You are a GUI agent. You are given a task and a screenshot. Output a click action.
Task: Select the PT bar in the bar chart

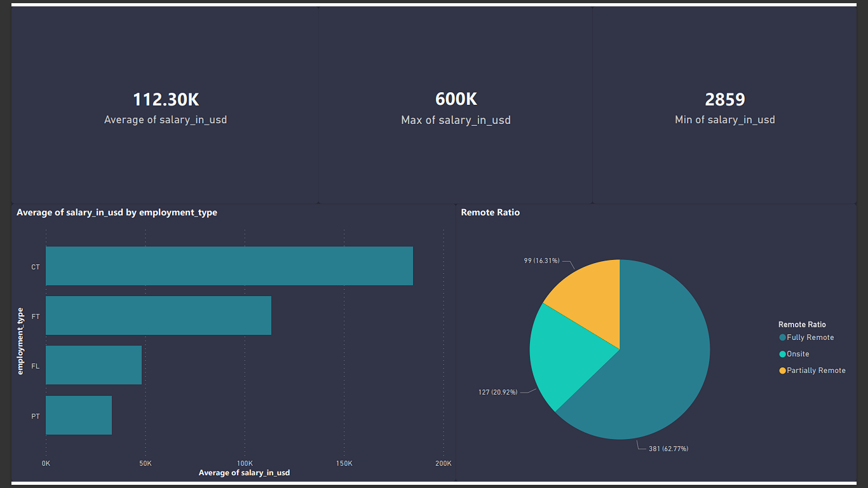(78, 414)
